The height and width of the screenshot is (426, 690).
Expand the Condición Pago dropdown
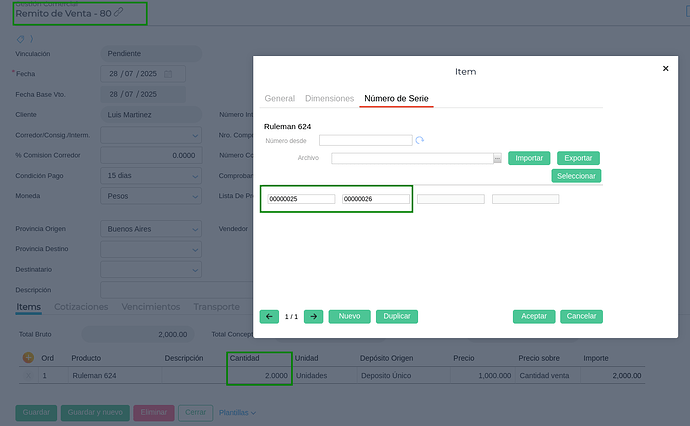[191, 176]
